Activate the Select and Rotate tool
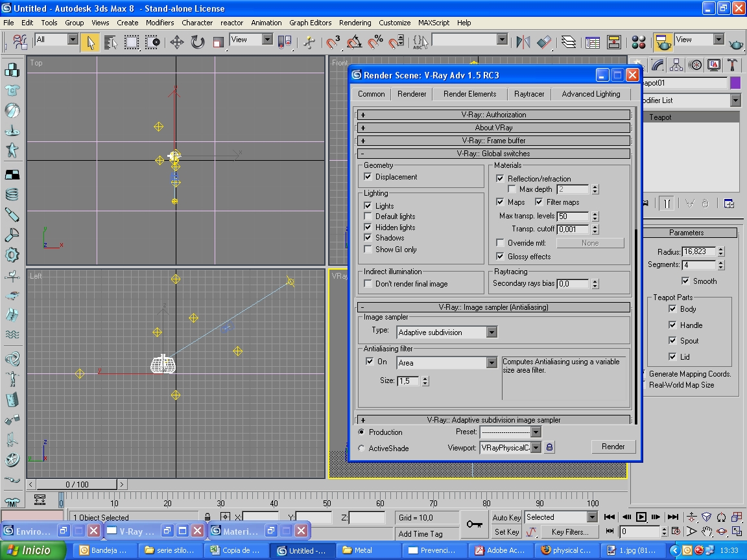The width and height of the screenshot is (747, 560). (x=197, y=42)
